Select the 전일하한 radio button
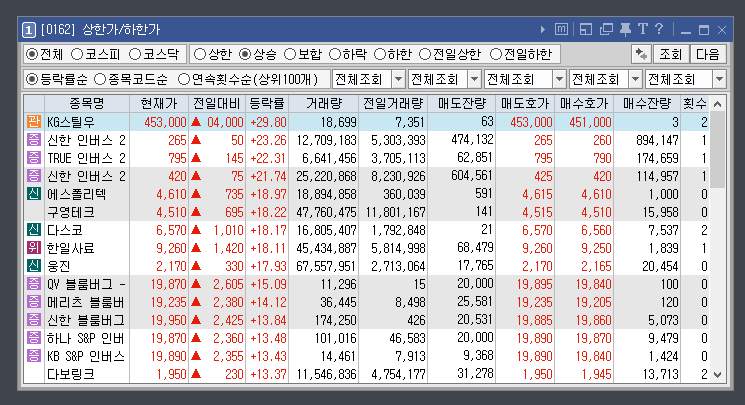 tap(496, 54)
